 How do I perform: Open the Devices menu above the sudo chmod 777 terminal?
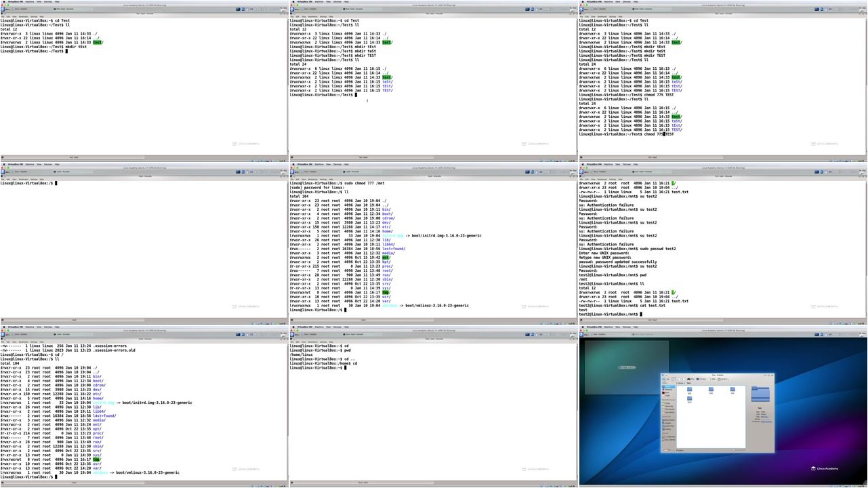tap(337, 164)
